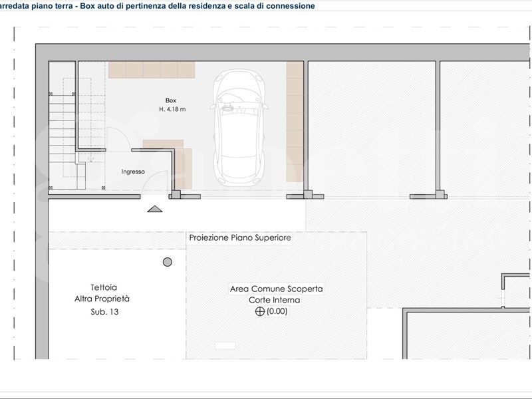This screenshot has height=399, width=532.
Task: Select the car illustration in the garage
Action: pyautogui.click(x=239, y=126)
